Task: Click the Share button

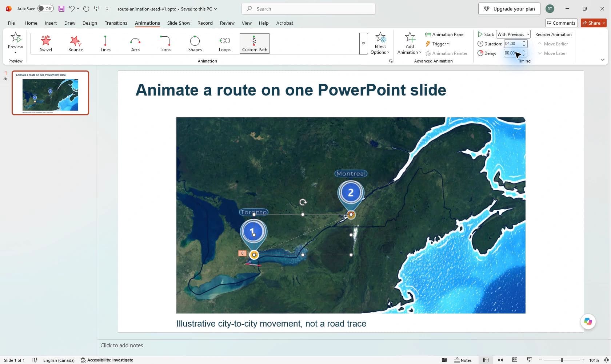Action: coord(594,23)
